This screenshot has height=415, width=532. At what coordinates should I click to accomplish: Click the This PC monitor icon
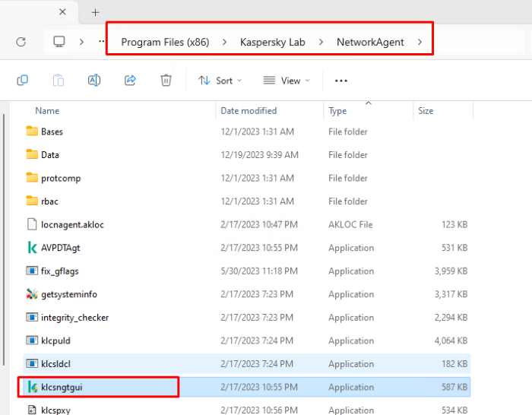(59, 42)
